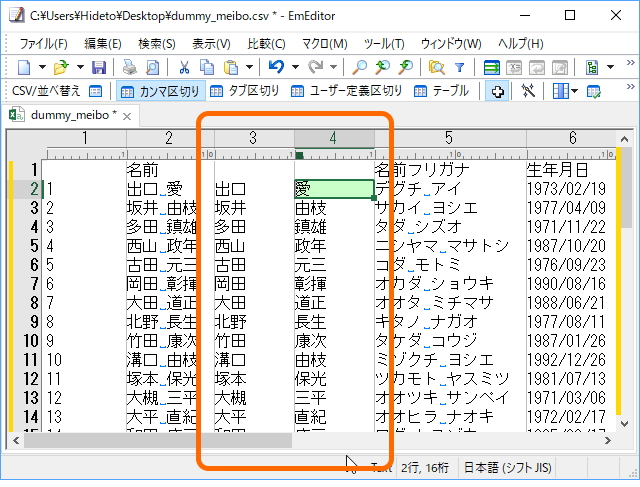This screenshot has height=487, width=640.
Task: Click the Paste clipboard icon
Action: tap(231, 67)
